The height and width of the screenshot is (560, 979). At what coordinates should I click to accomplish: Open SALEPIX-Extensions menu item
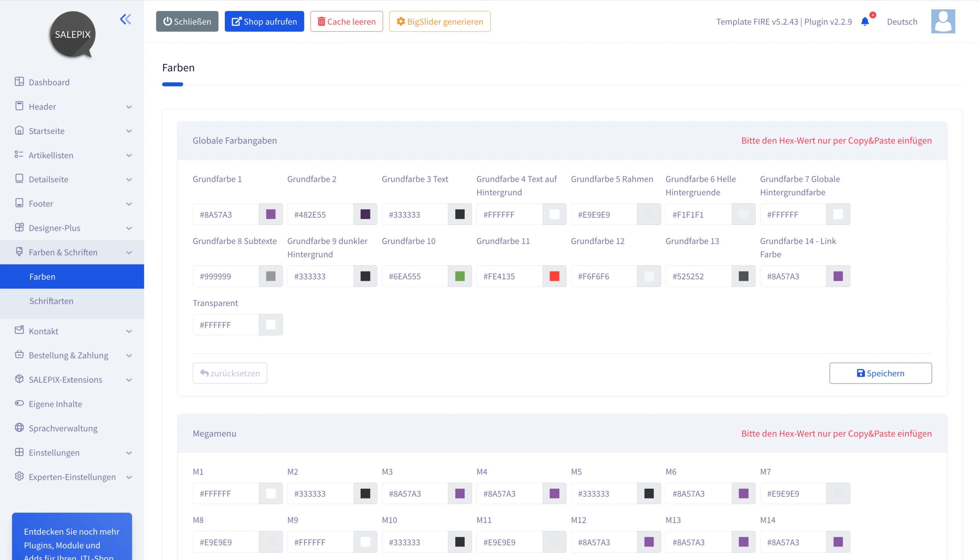pos(72,380)
